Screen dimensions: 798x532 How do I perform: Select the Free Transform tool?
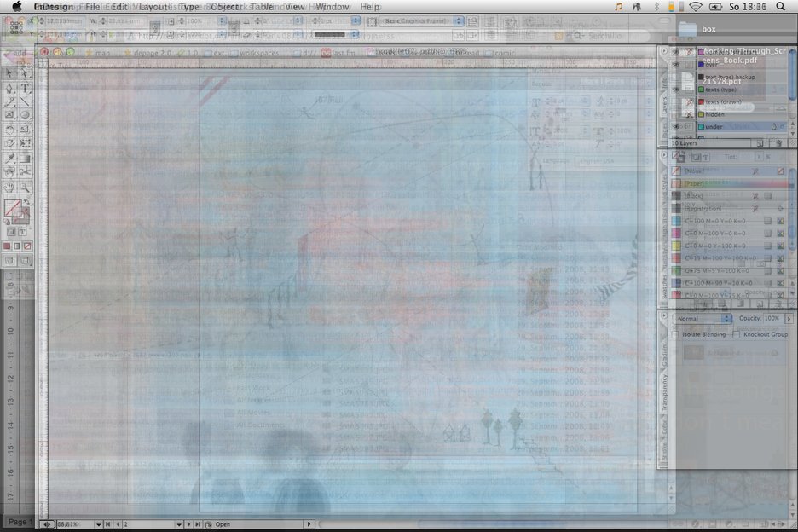(x=25, y=143)
